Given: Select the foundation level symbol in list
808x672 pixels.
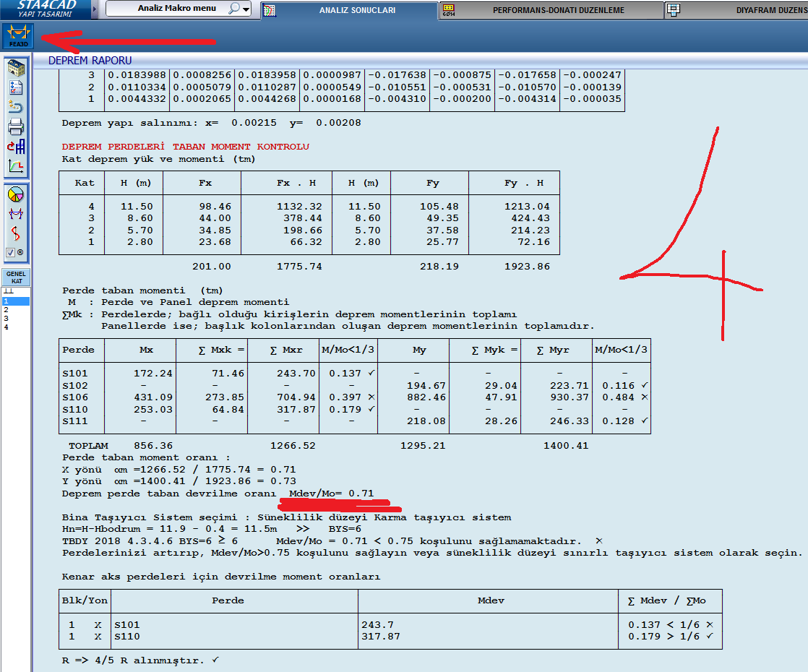Looking at the screenshot, I should [9, 291].
